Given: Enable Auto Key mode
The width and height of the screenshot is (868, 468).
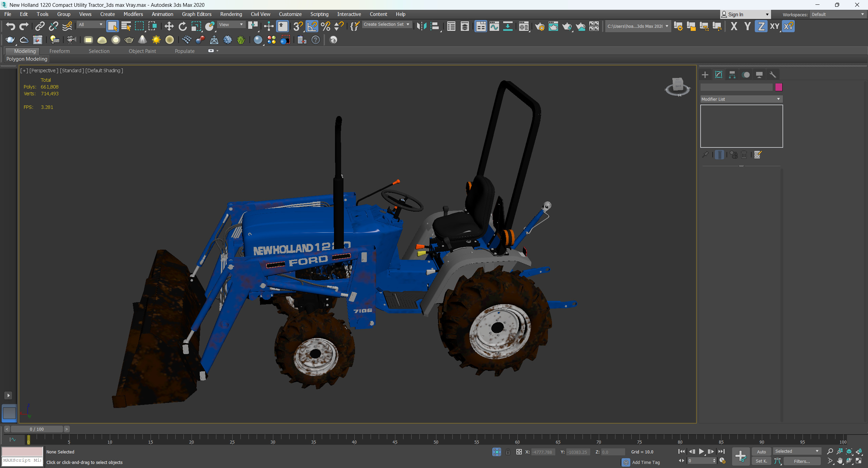Looking at the screenshot, I should click(761, 452).
